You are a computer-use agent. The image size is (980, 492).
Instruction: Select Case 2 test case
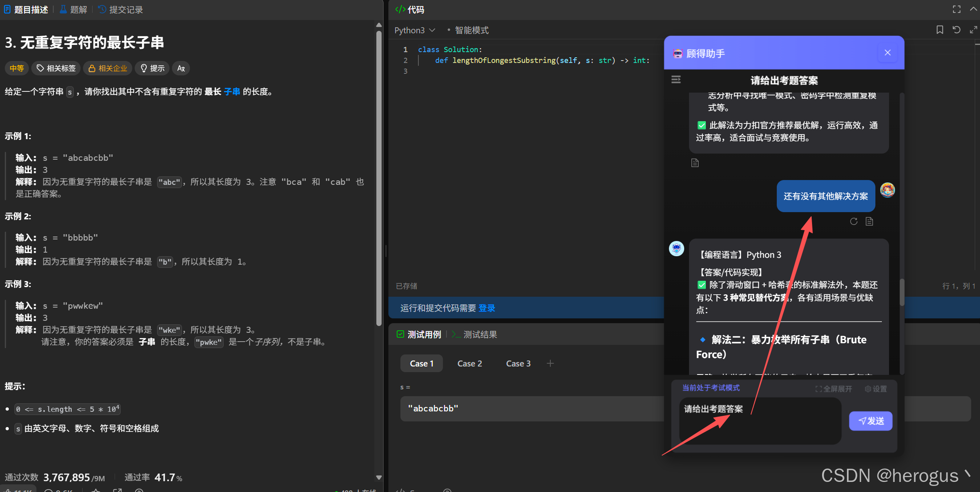click(469, 364)
